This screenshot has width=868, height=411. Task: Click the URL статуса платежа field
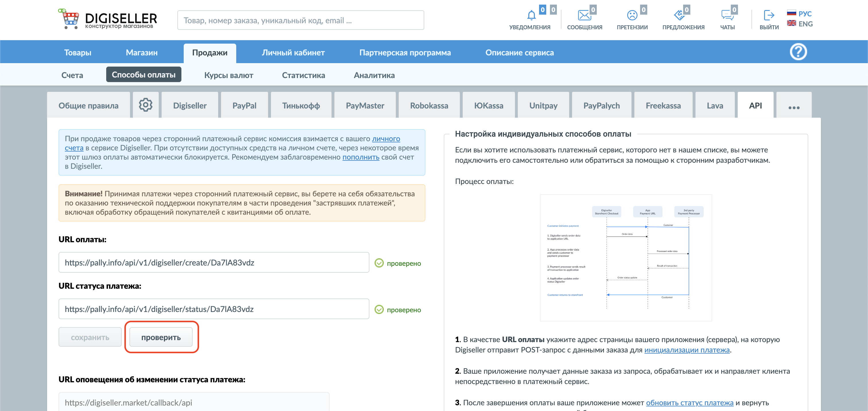tap(214, 309)
